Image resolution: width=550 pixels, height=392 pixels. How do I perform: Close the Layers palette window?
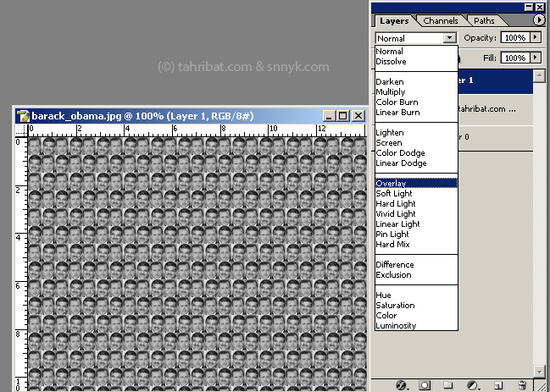click(x=540, y=8)
